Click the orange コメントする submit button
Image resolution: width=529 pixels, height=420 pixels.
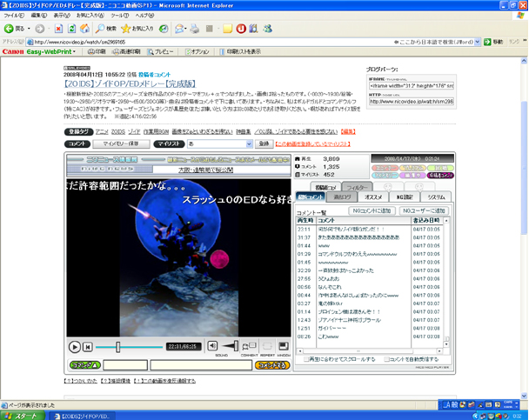point(272,365)
